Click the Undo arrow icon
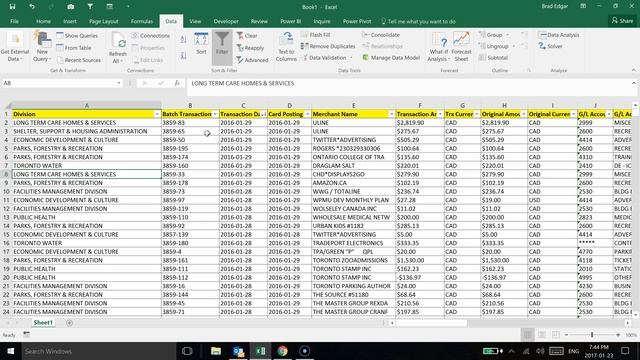 click(x=32, y=7)
